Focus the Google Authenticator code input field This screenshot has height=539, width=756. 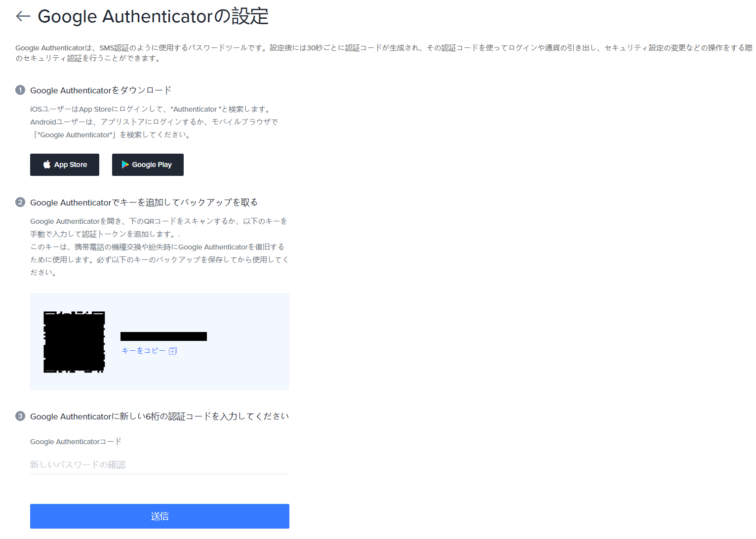(159, 464)
